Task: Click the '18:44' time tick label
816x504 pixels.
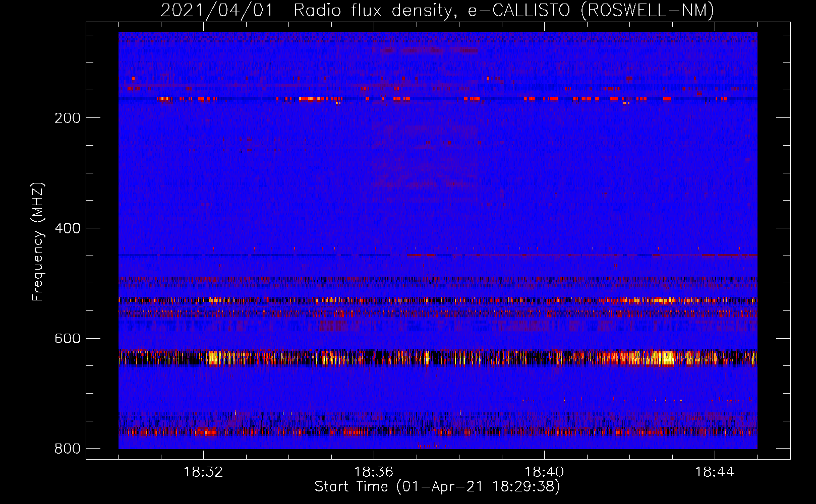Action: pos(715,472)
